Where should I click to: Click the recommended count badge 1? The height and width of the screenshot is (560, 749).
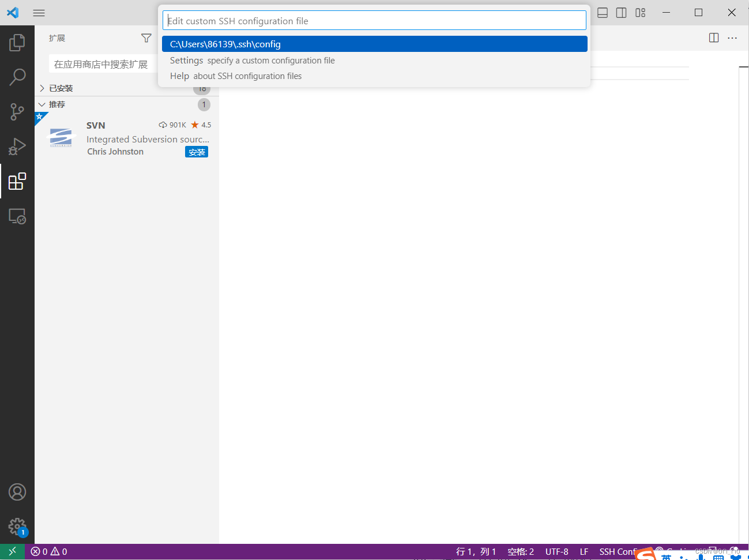point(204,104)
